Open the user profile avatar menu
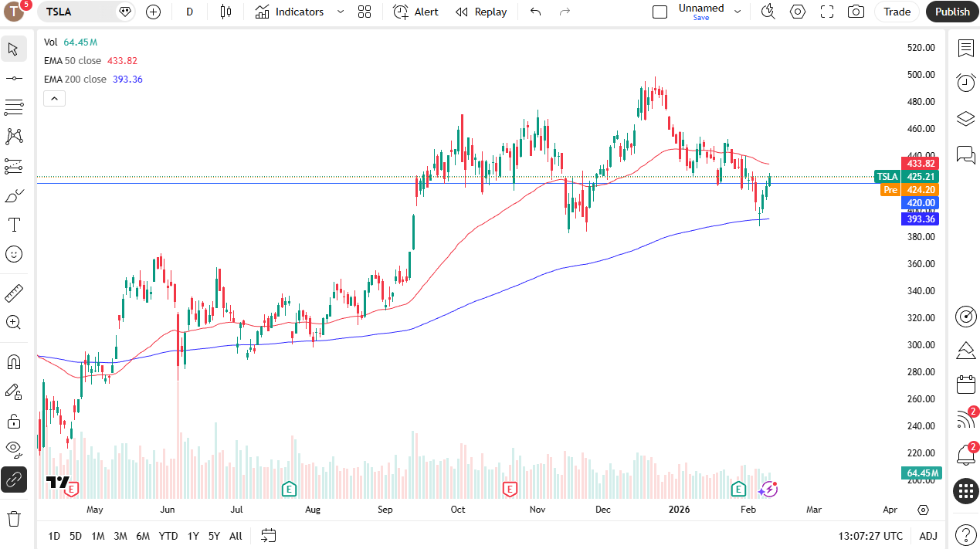 (15, 12)
